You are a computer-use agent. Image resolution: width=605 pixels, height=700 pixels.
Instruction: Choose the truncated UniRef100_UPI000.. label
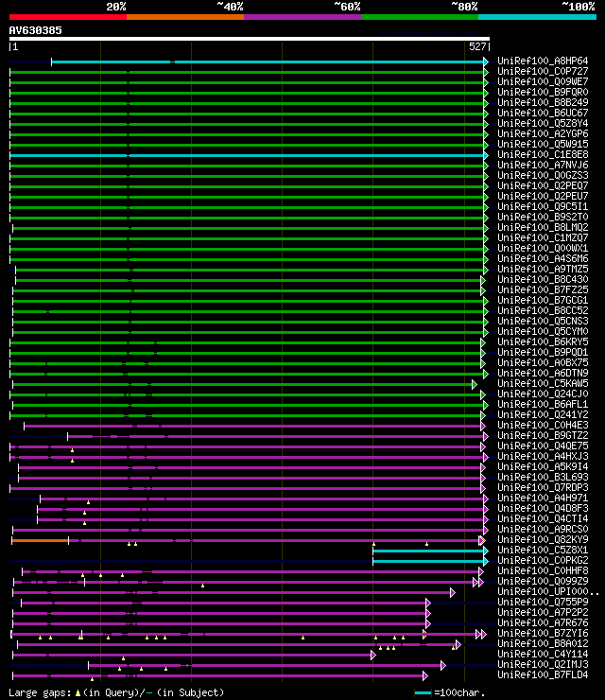point(548,592)
